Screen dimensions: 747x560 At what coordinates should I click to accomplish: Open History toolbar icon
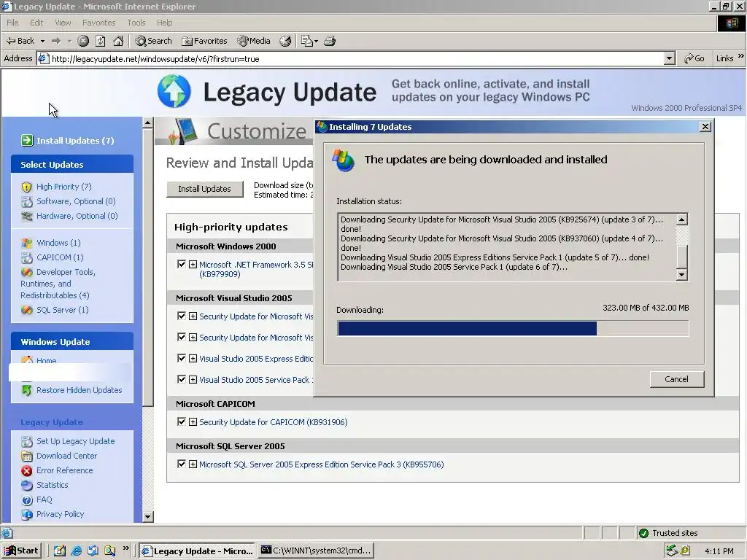coord(285,41)
